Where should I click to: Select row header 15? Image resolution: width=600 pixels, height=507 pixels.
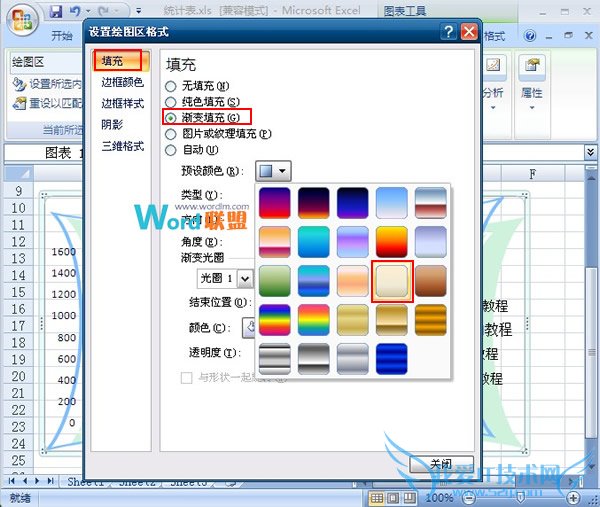point(18,292)
